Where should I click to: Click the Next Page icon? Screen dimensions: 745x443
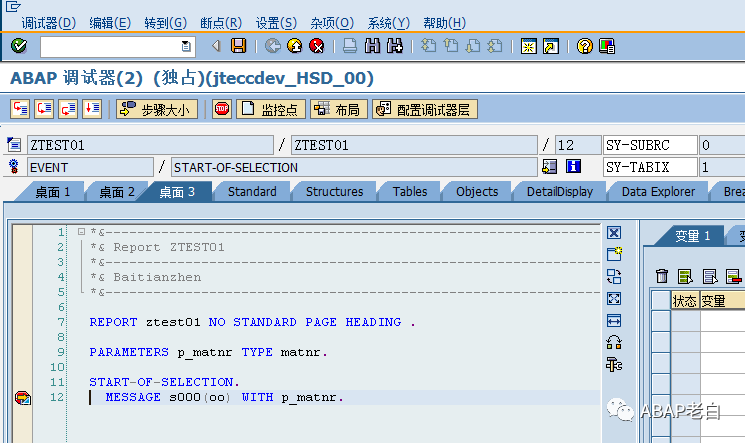point(473,46)
